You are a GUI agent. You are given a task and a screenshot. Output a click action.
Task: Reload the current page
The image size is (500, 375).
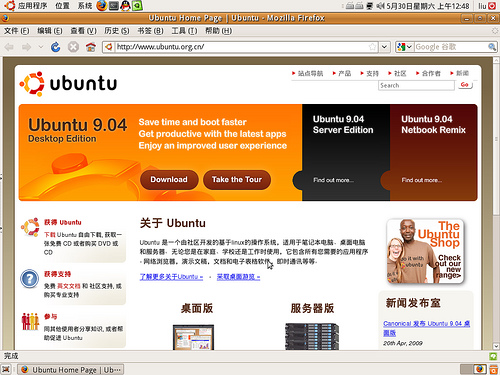pos(55,47)
